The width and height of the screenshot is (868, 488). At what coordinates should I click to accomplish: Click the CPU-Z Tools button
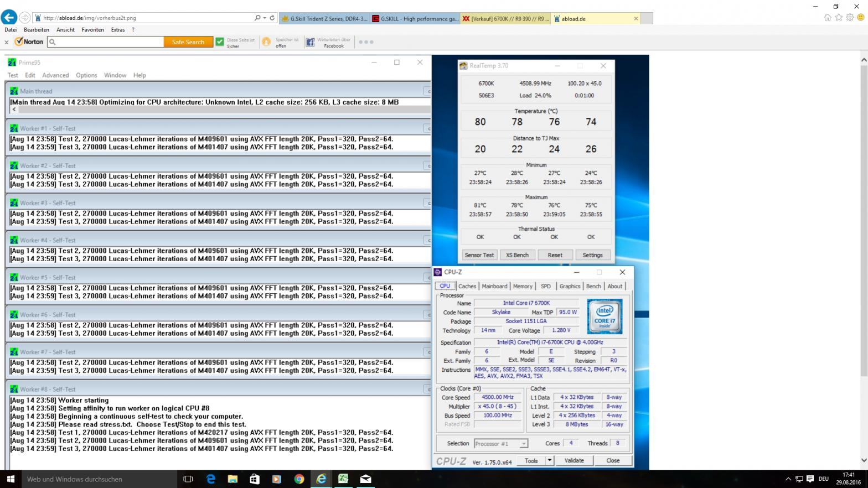click(x=531, y=460)
